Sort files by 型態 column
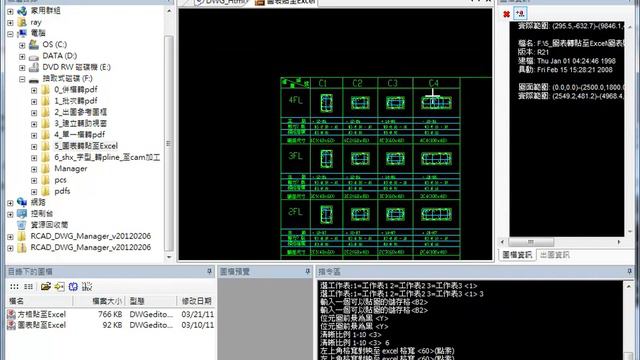 [151, 301]
